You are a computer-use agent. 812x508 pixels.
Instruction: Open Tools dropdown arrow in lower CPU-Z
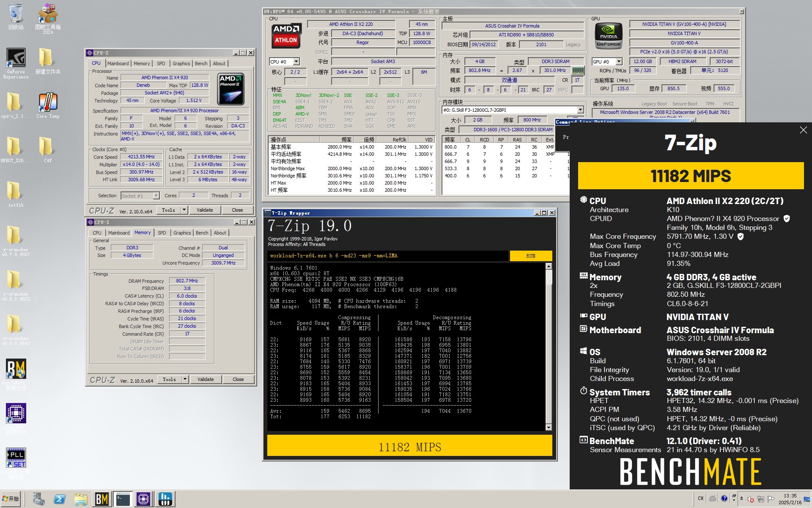pos(185,379)
